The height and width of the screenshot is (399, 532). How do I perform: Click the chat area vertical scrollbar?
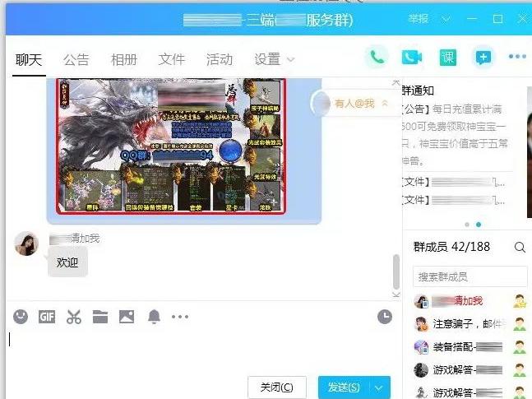point(396,270)
